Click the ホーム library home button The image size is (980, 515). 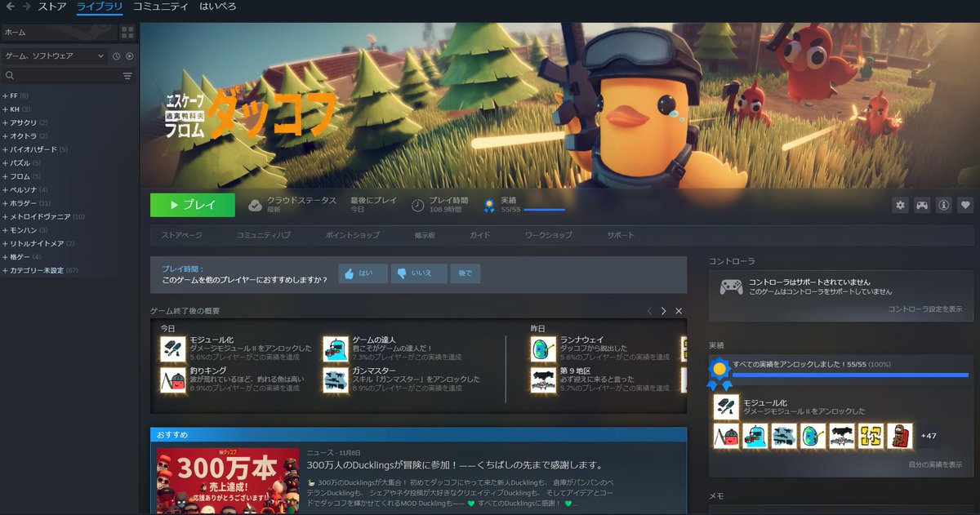pos(59,32)
